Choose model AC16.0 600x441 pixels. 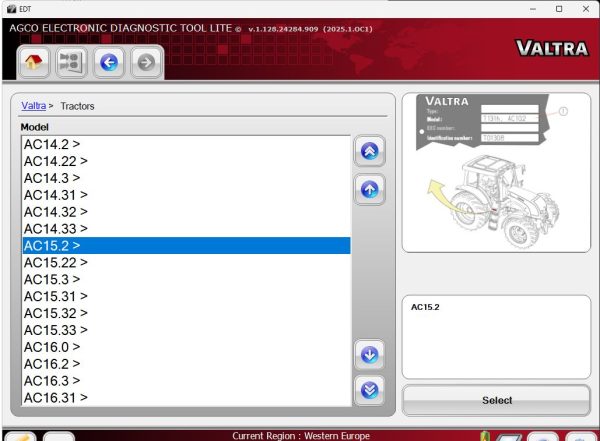click(x=186, y=347)
